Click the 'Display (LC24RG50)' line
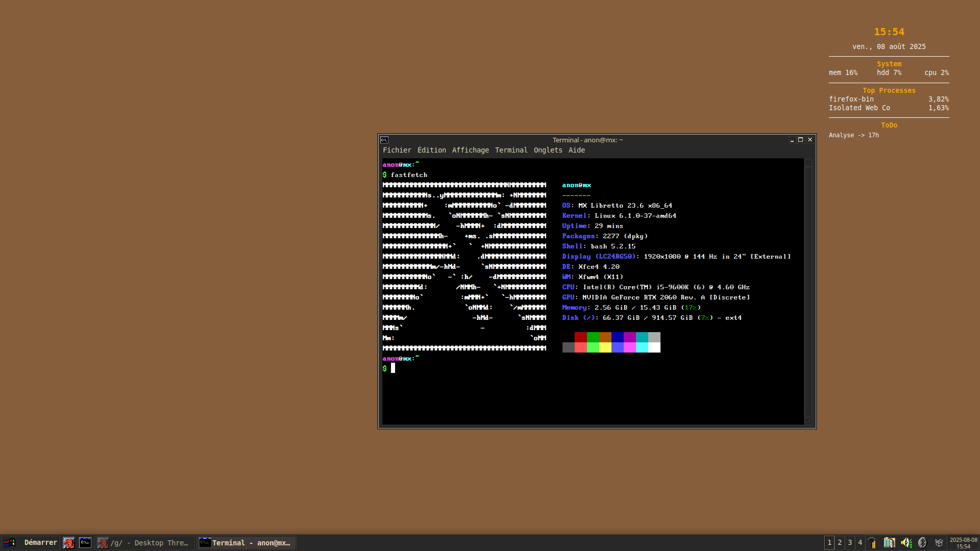This screenshot has width=980, height=551. [x=677, y=257]
